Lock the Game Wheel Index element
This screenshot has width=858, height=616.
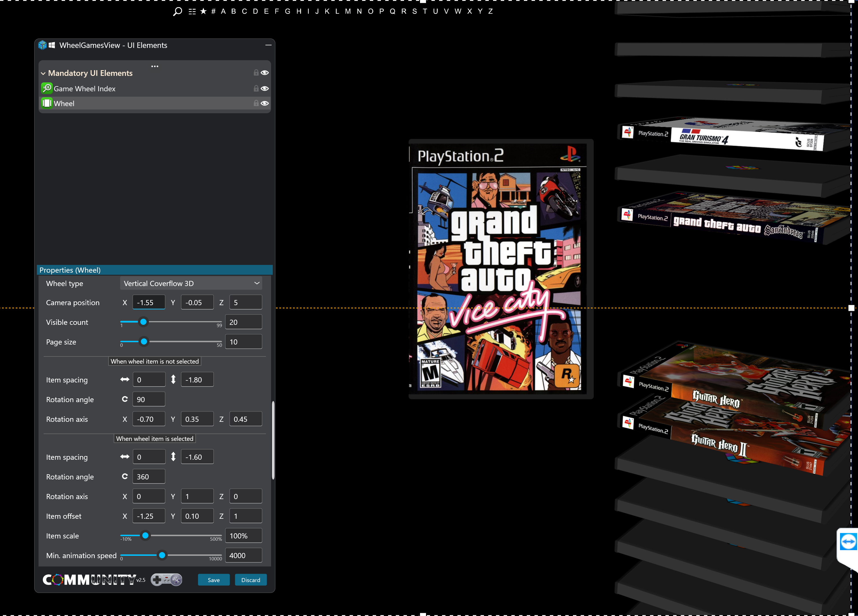click(x=256, y=88)
